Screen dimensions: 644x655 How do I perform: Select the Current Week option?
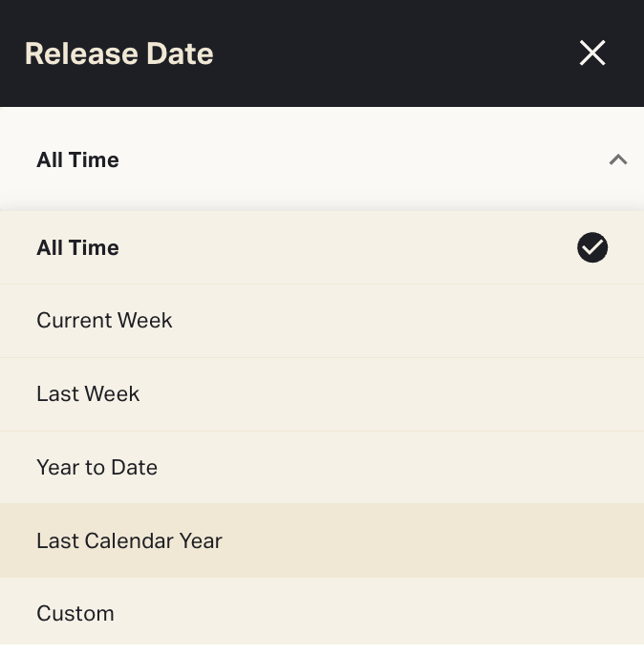pos(104,321)
